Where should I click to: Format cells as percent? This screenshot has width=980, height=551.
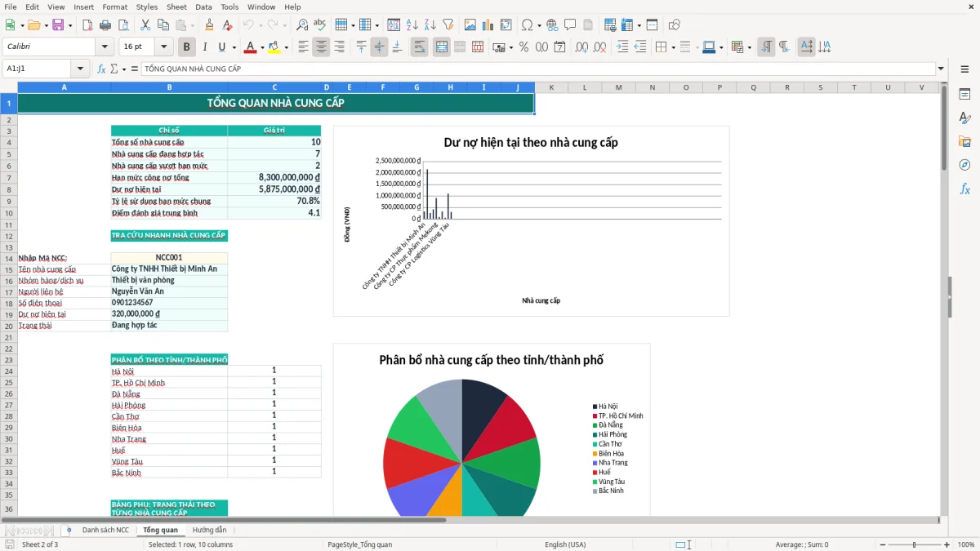click(523, 47)
